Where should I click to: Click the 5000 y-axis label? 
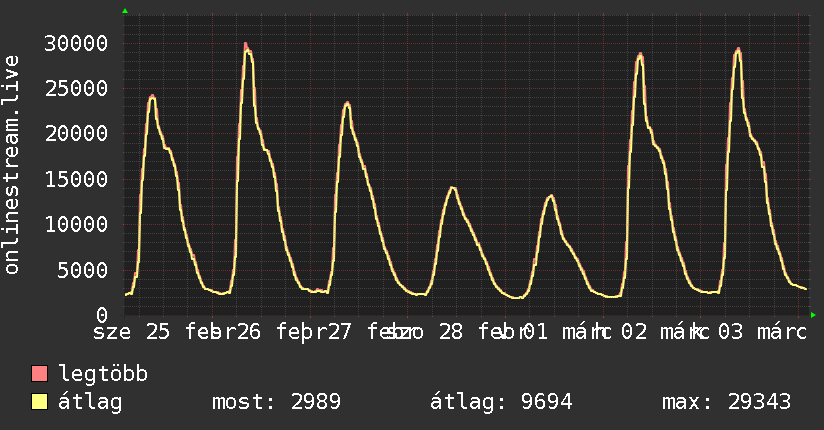click(x=83, y=270)
